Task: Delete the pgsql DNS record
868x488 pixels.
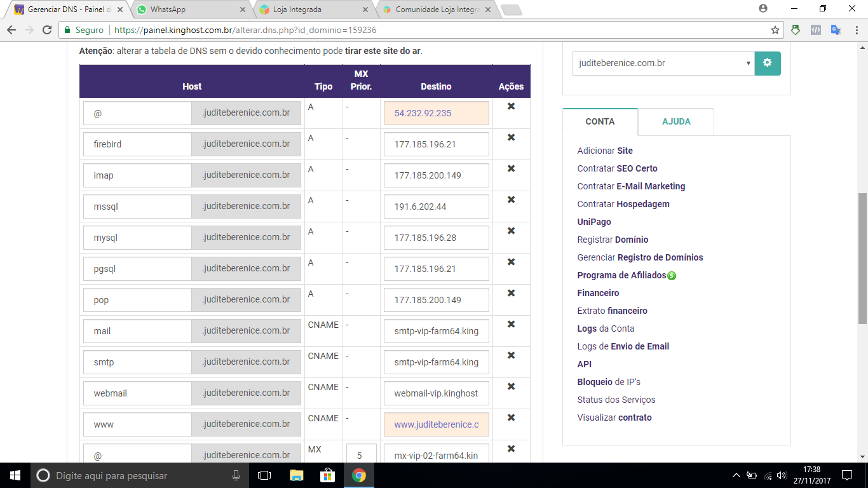Action: click(511, 262)
